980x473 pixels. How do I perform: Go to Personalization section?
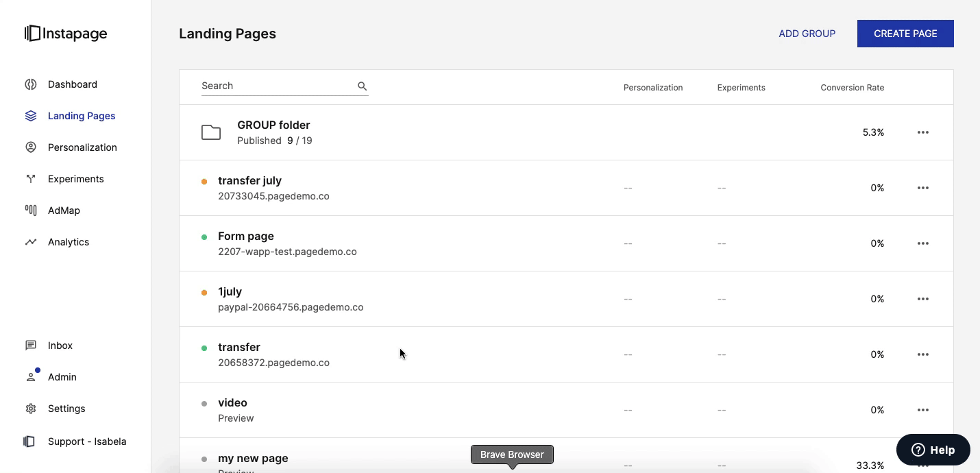[82, 147]
